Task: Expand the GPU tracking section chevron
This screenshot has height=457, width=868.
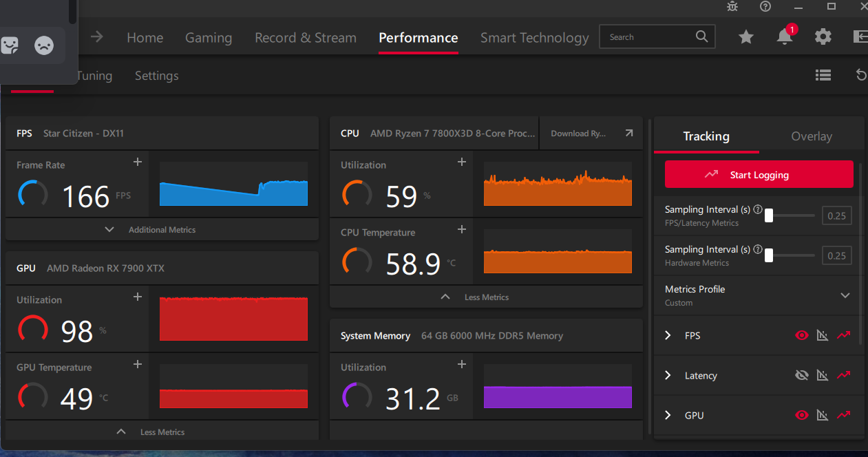Action: [668, 416]
